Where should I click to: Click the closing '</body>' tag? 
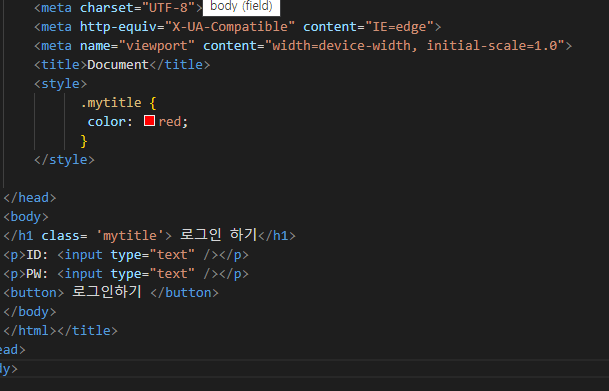point(30,312)
